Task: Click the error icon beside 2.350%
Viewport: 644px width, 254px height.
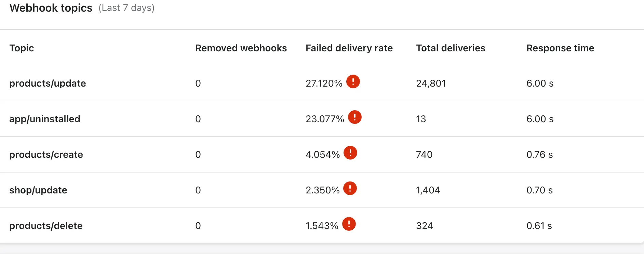Action: (x=350, y=188)
